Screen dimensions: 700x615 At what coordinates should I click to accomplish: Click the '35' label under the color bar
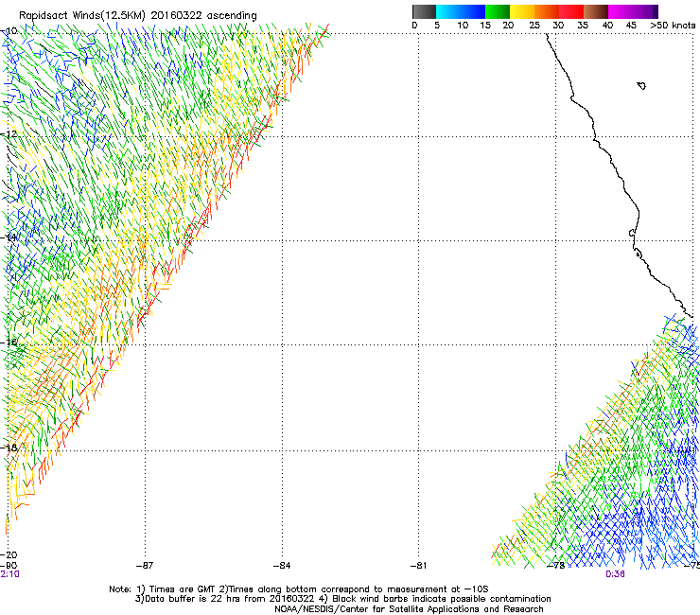(x=583, y=26)
